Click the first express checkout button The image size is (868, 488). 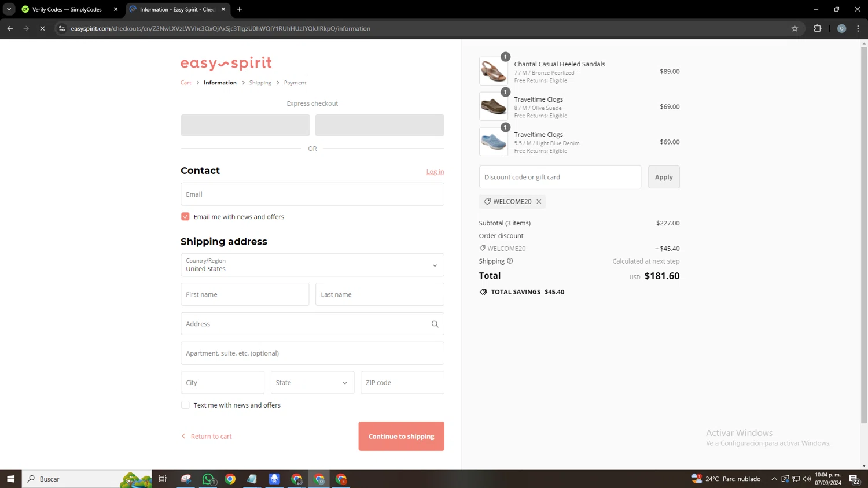[x=245, y=125]
